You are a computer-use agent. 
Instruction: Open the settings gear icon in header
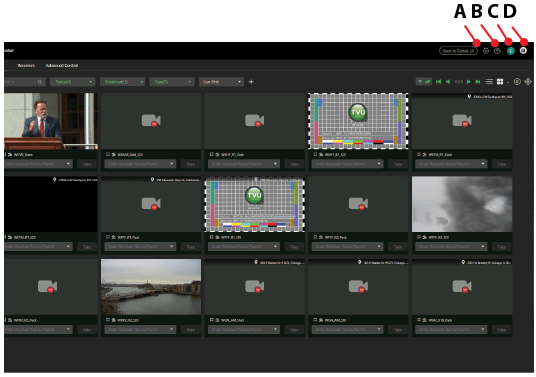pos(486,51)
